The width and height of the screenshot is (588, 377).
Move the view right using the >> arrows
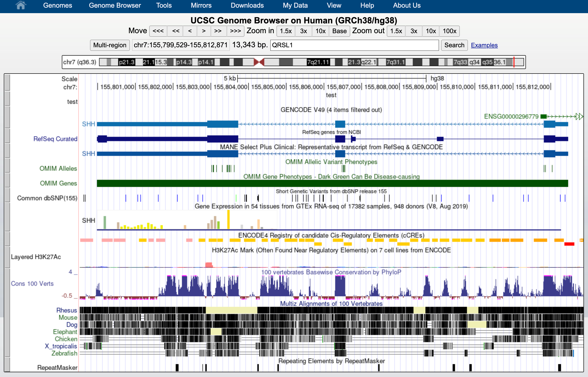[x=218, y=31]
